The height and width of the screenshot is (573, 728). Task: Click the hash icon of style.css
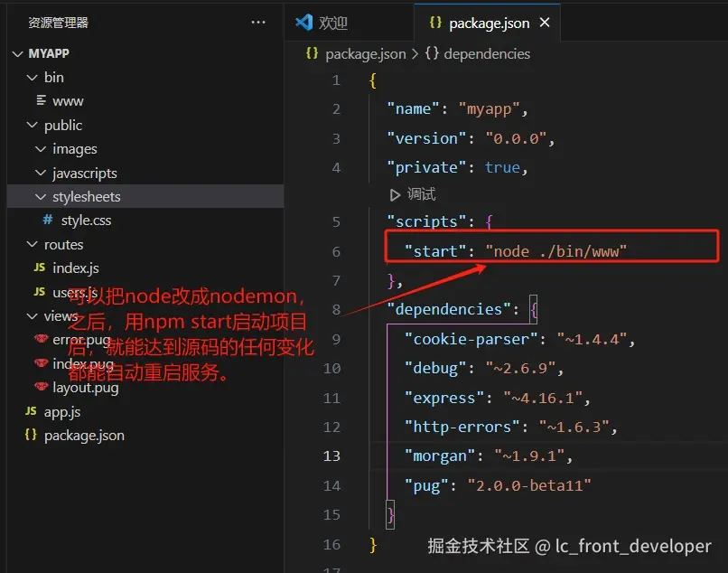[49, 220]
